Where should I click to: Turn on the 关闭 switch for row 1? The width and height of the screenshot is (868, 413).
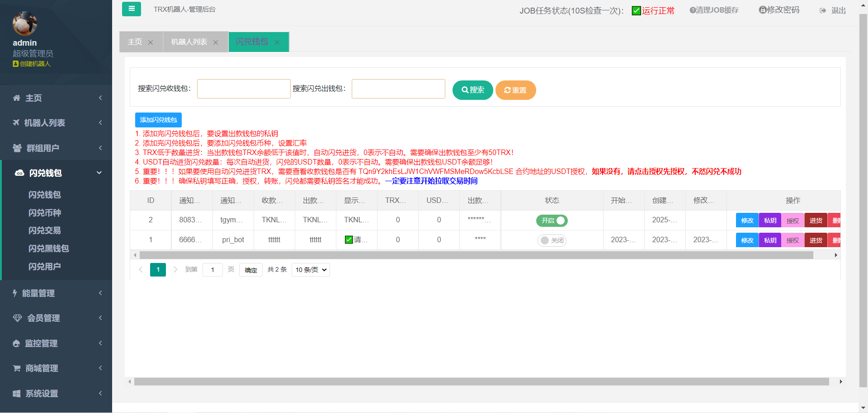(552, 240)
